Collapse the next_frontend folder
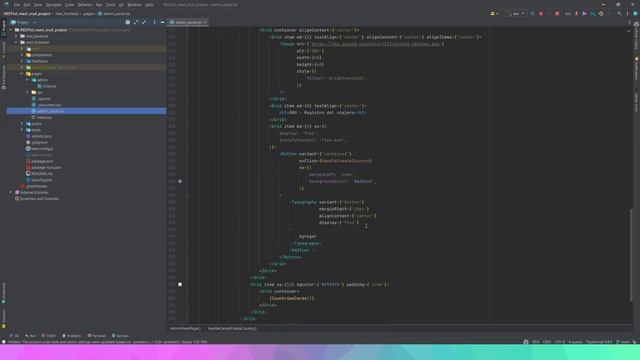This screenshot has width=640, height=360. point(16,42)
